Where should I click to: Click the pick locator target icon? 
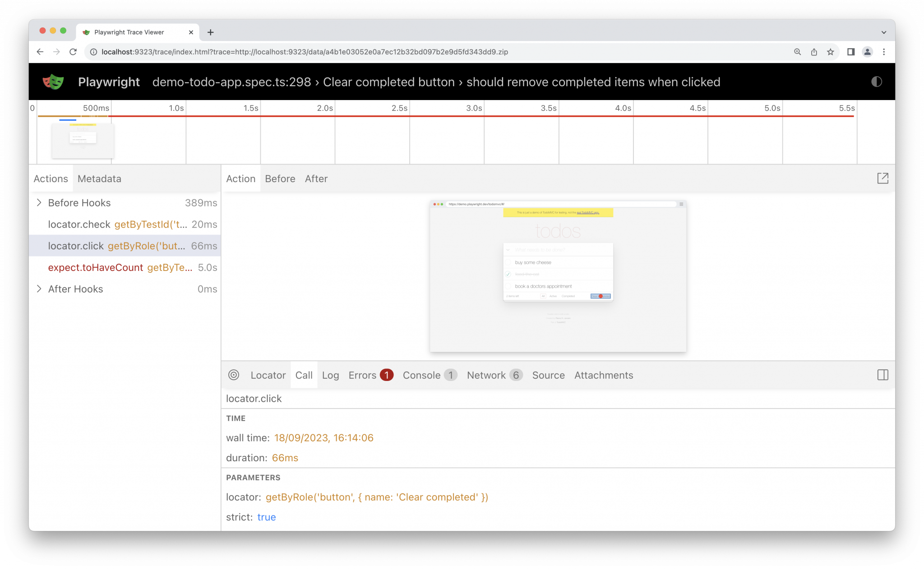(234, 375)
